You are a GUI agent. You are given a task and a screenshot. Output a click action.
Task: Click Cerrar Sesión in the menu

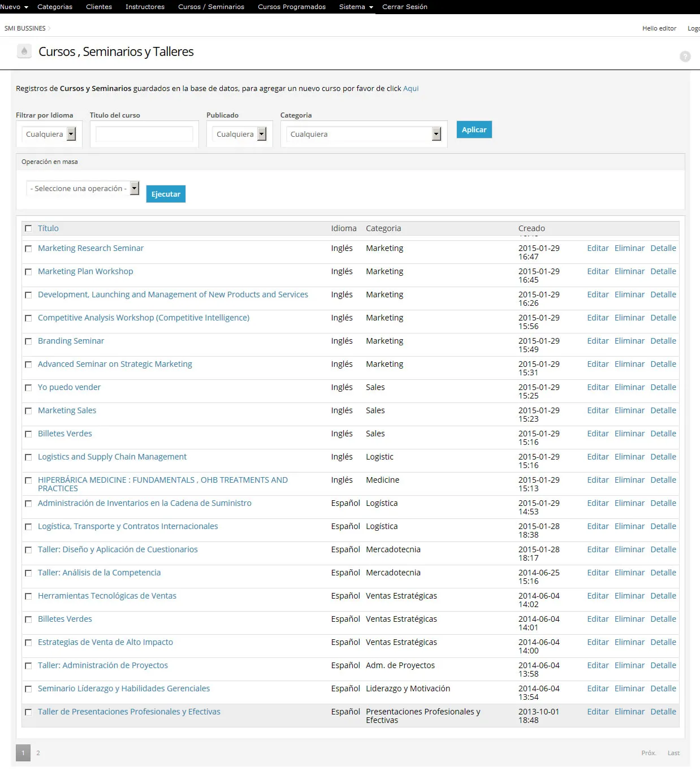(x=405, y=7)
